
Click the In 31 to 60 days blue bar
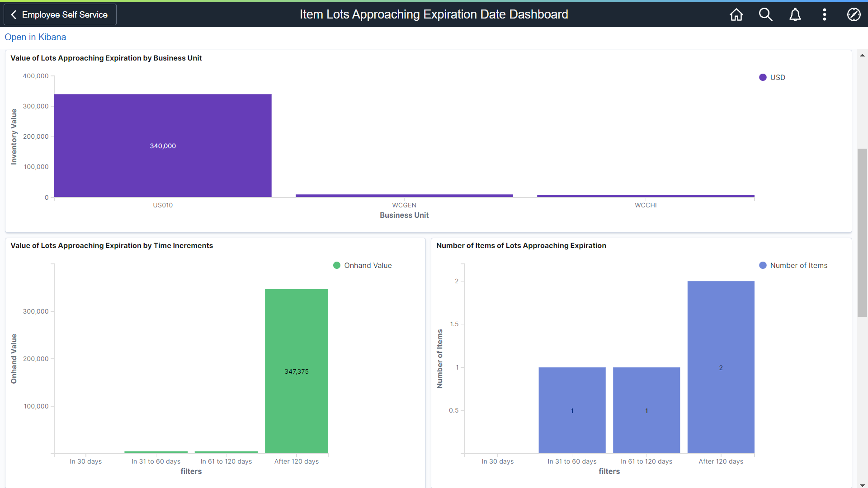click(x=572, y=410)
